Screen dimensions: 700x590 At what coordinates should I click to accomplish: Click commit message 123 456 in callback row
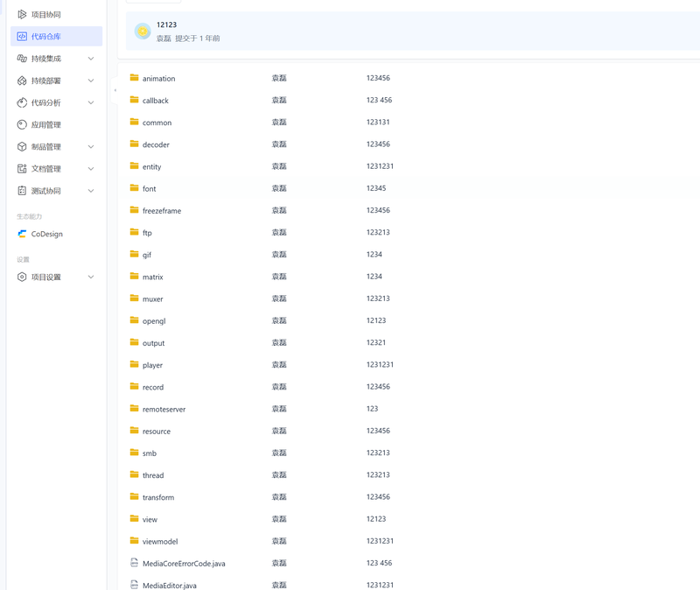pos(379,100)
